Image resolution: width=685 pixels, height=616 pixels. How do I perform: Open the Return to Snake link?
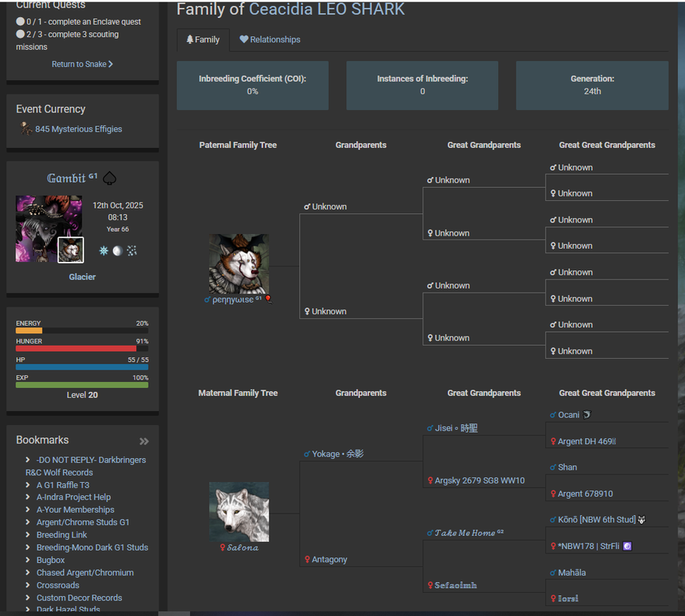coord(82,64)
